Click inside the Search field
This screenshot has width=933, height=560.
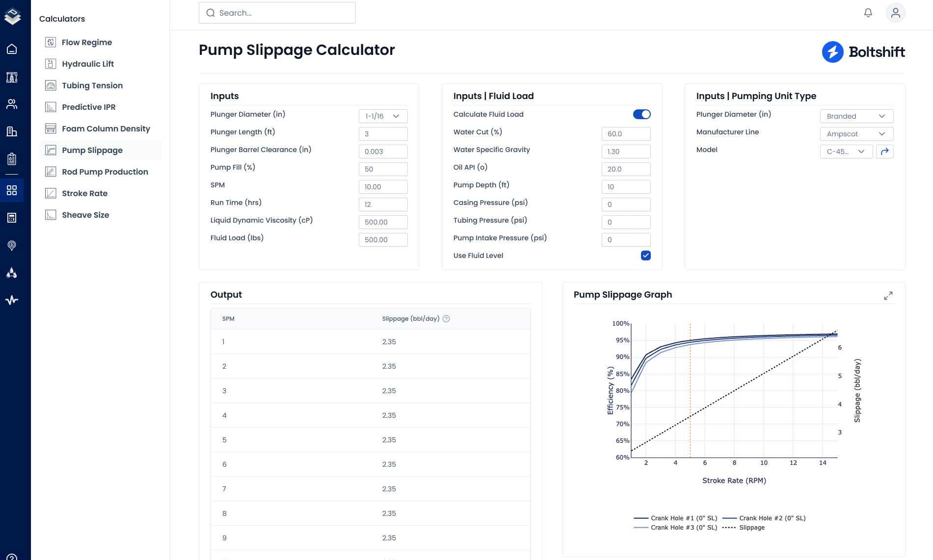(x=277, y=13)
